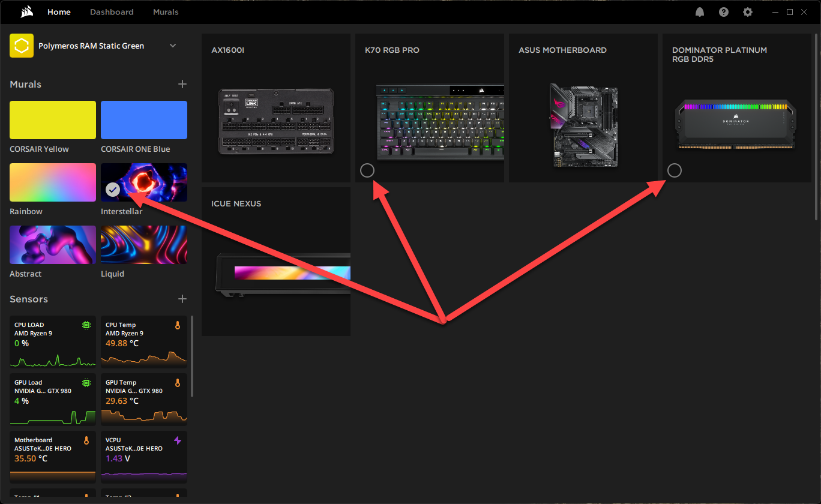This screenshot has width=821, height=504.
Task: Click the 4 % GPU load value
Action: pos(22,401)
